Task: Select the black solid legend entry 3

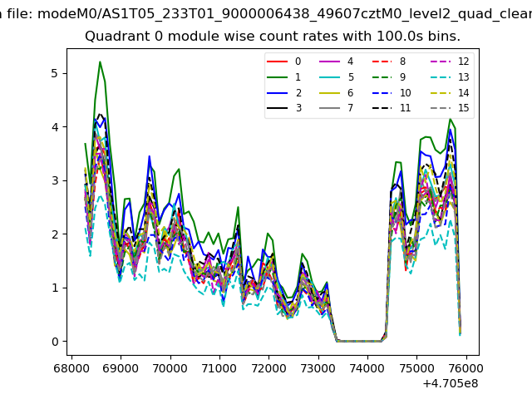Action: [x=284, y=108]
